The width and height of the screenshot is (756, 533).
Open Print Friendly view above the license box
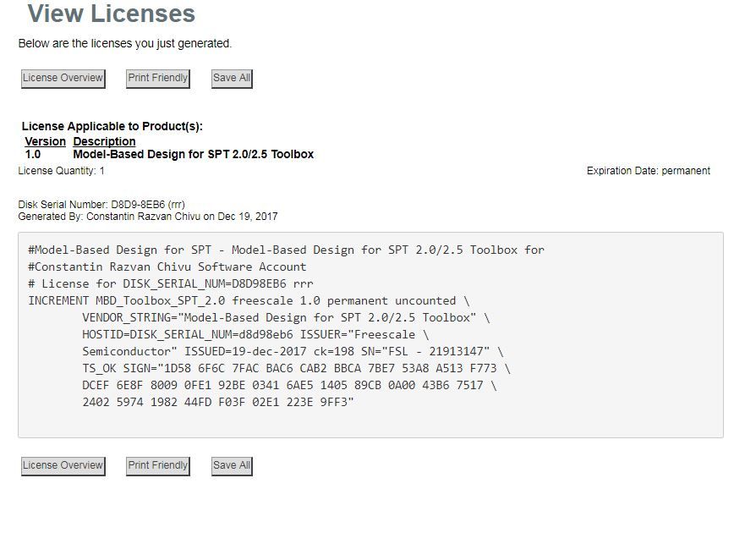[158, 78]
